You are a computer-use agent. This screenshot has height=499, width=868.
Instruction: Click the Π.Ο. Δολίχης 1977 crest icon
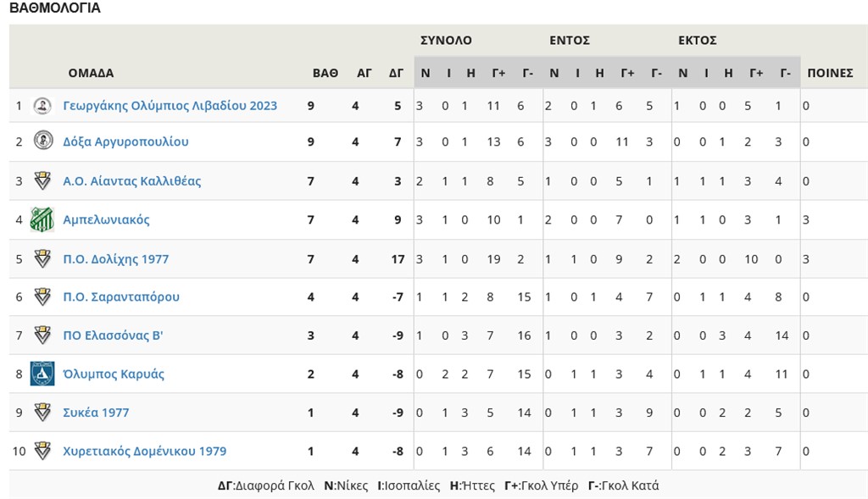[42, 258]
